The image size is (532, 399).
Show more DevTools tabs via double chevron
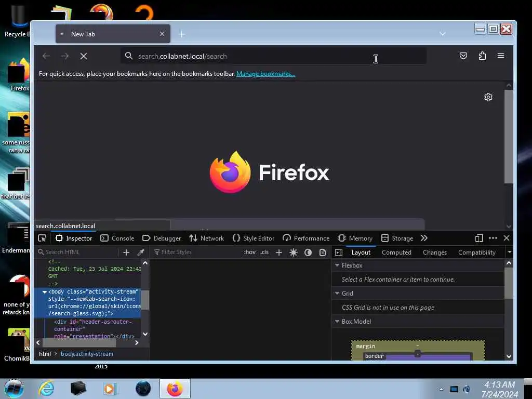tap(424, 238)
